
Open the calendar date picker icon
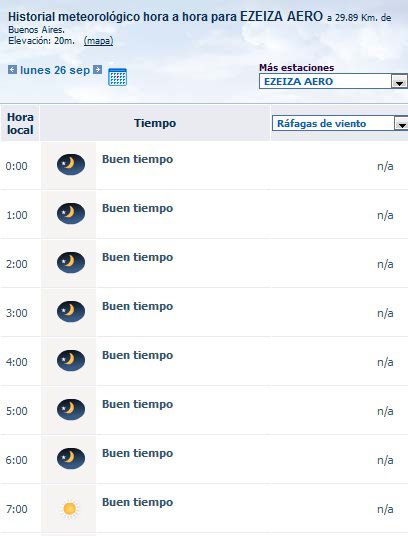[118, 77]
